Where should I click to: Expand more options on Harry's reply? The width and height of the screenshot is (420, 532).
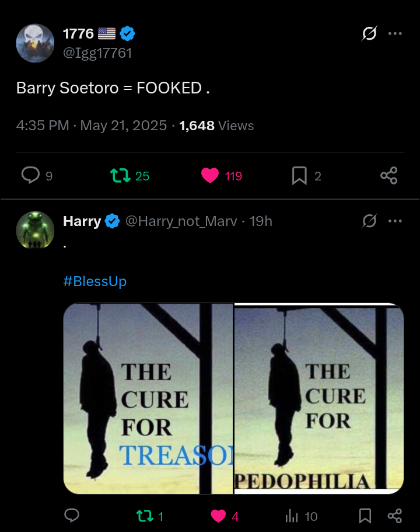[395, 221]
